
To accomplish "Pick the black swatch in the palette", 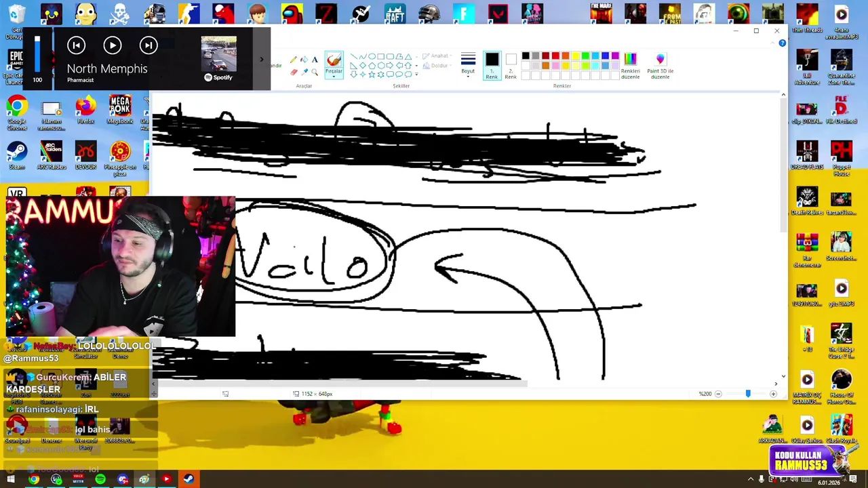I will point(526,56).
